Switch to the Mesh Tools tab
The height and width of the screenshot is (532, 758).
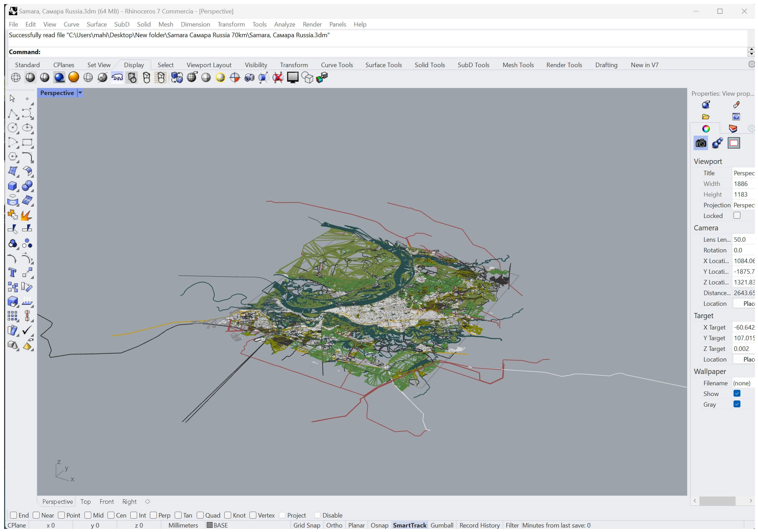(x=518, y=65)
